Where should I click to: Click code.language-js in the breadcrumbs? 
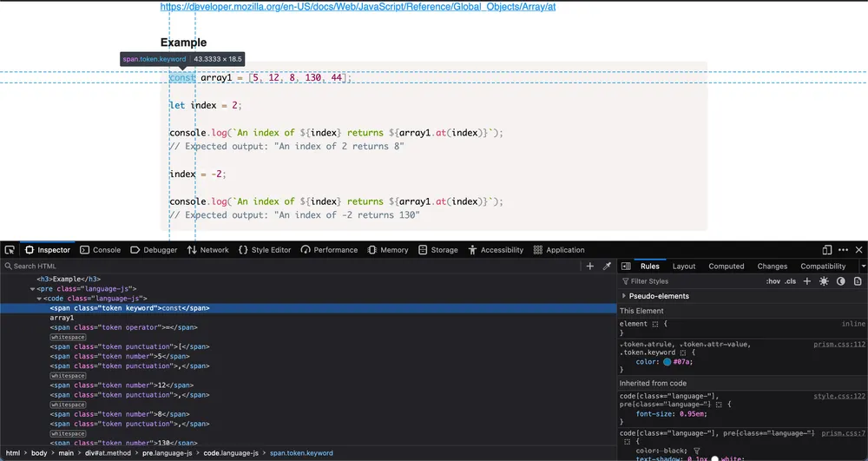(231, 453)
